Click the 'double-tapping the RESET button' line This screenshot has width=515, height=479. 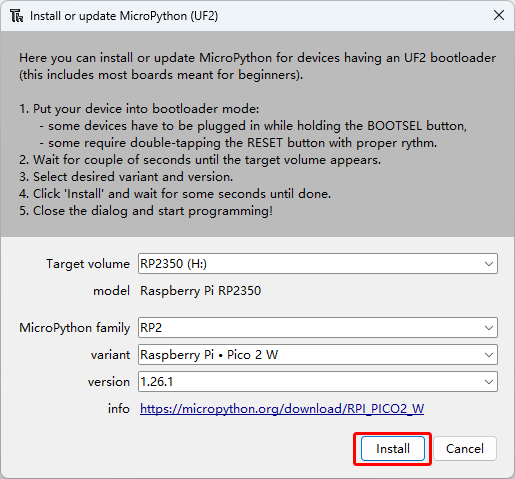tap(238, 143)
